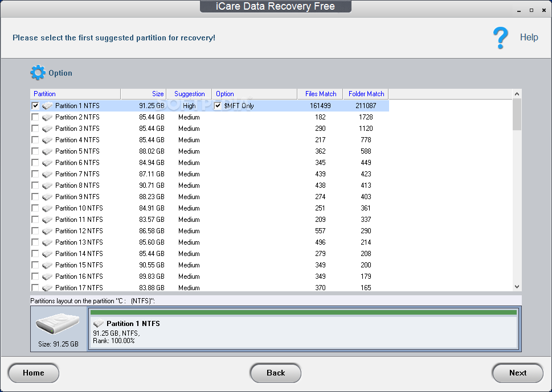Click the large hard drive icon above Size: 91.25 GB
This screenshot has width=552, height=392.
pos(58,324)
